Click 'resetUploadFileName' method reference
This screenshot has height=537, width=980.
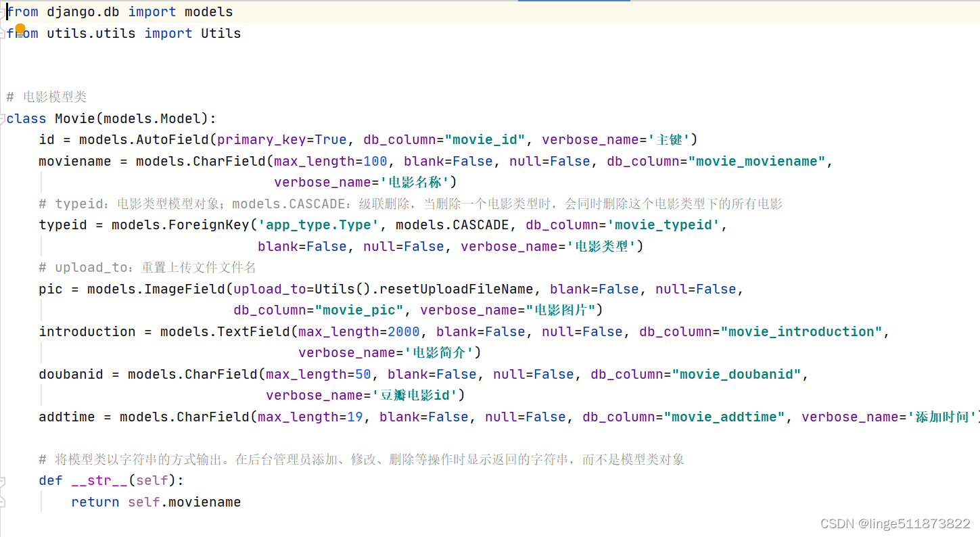pos(457,289)
